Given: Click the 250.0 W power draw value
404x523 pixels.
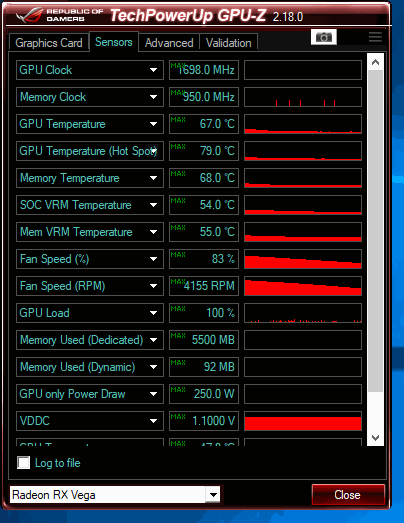Looking at the screenshot, I should pyautogui.click(x=204, y=394).
